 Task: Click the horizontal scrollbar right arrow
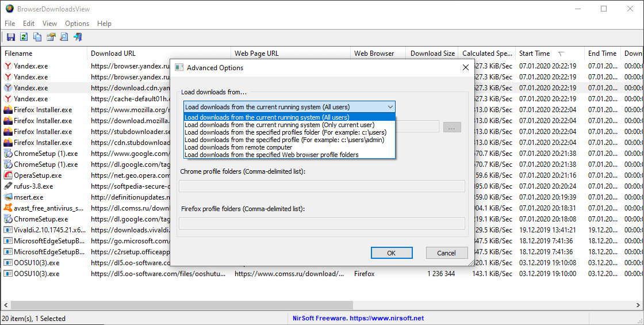639,305
